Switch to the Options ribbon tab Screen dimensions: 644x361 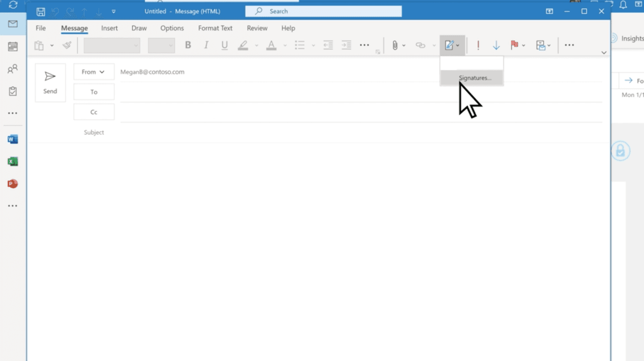[172, 28]
